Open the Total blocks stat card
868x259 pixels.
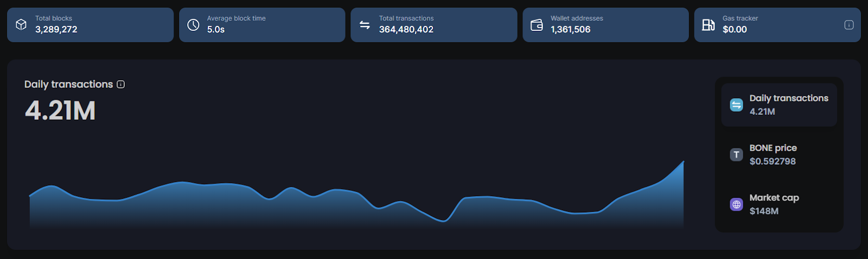(x=90, y=24)
